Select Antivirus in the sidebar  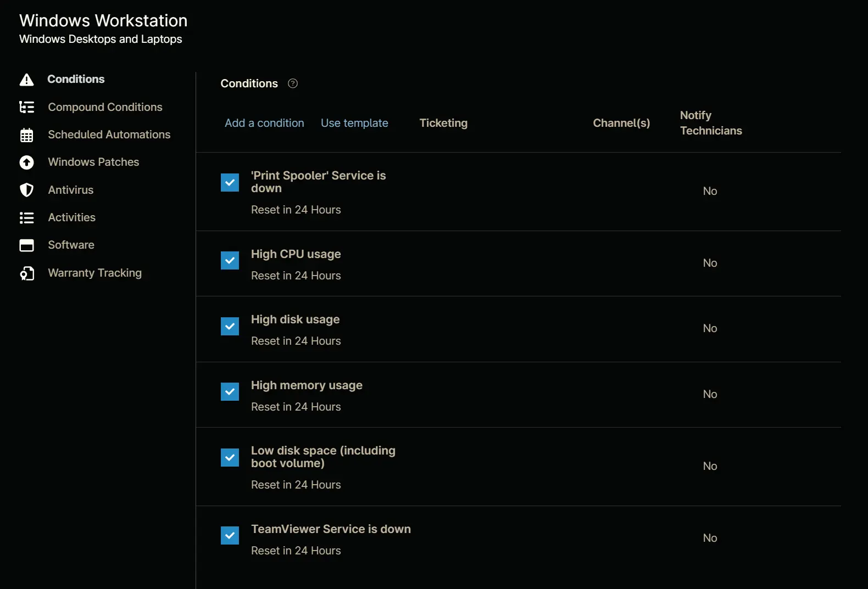tap(71, 190)
